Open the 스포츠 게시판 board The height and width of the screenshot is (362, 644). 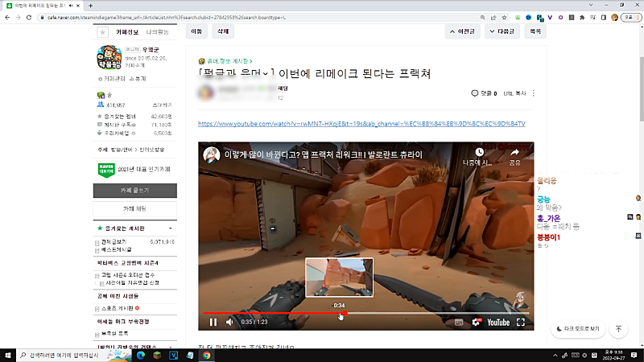point(117,308)
